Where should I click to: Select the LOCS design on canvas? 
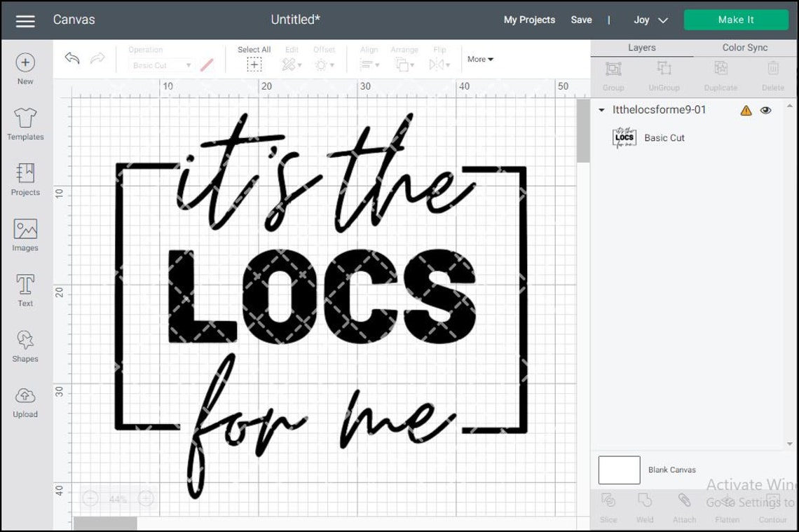pos(322,296)
